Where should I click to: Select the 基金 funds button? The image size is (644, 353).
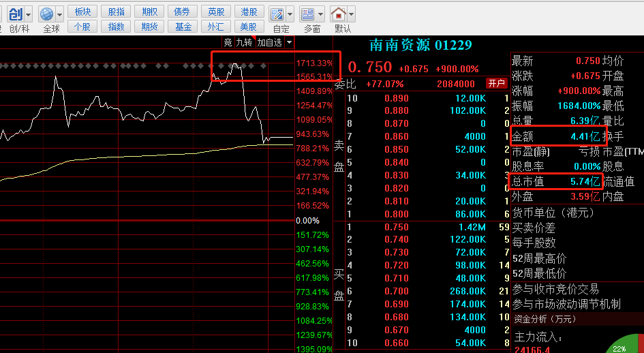[x=183, y=27]
